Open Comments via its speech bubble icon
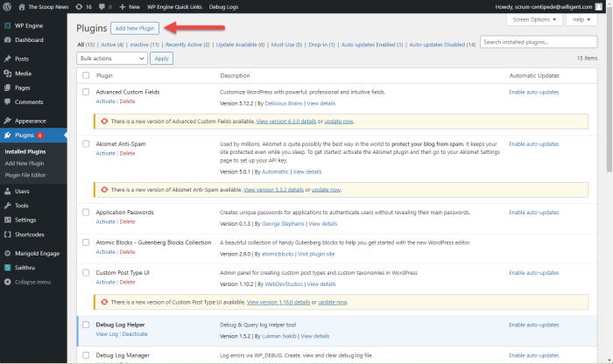The height and width of the screenshot is (364, 613). pos(7,101)
